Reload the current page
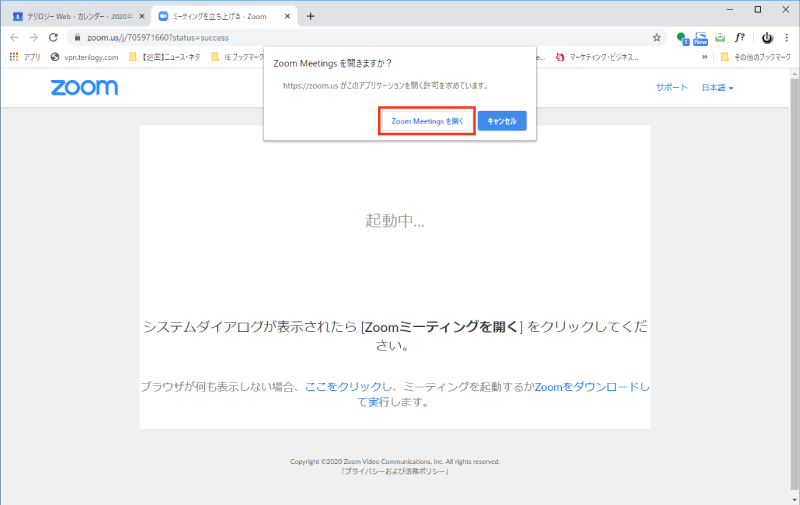The image size is (800, 505). click(53, 37)
